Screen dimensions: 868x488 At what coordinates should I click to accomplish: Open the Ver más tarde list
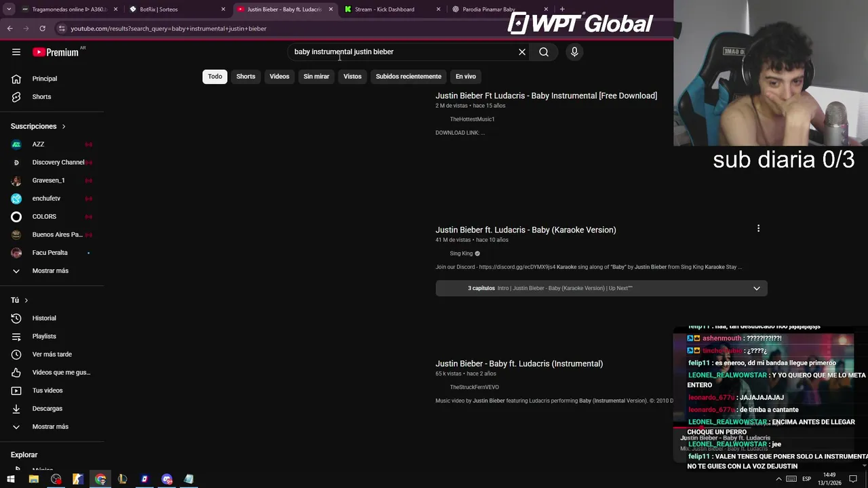click(x=52, y=354)
